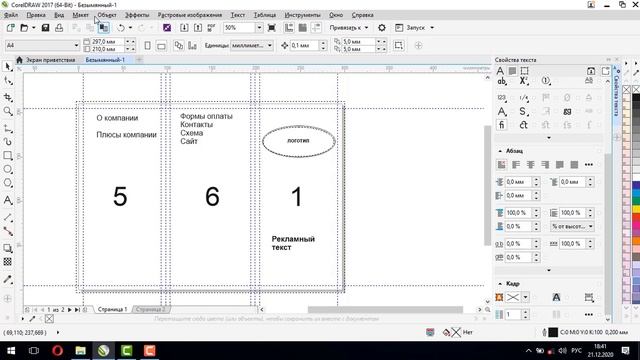640x360 pixels.
Task: Click the Import icon in the toolbar
Action: (x=184, y=28)
